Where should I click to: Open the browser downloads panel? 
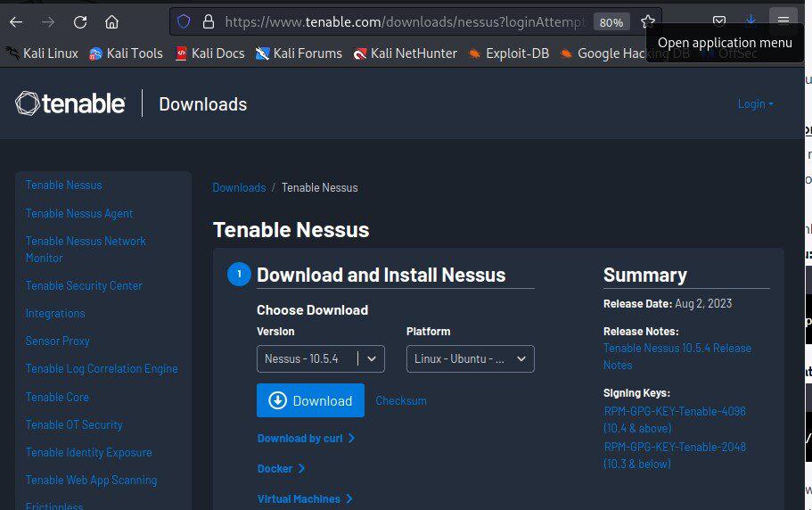coord(750,21)
